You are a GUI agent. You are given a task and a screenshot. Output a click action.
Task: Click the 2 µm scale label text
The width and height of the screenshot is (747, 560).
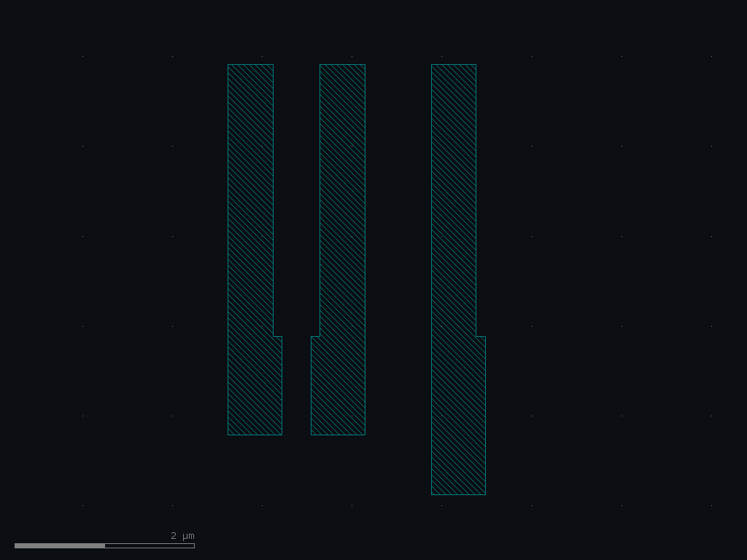click(182, 536)
